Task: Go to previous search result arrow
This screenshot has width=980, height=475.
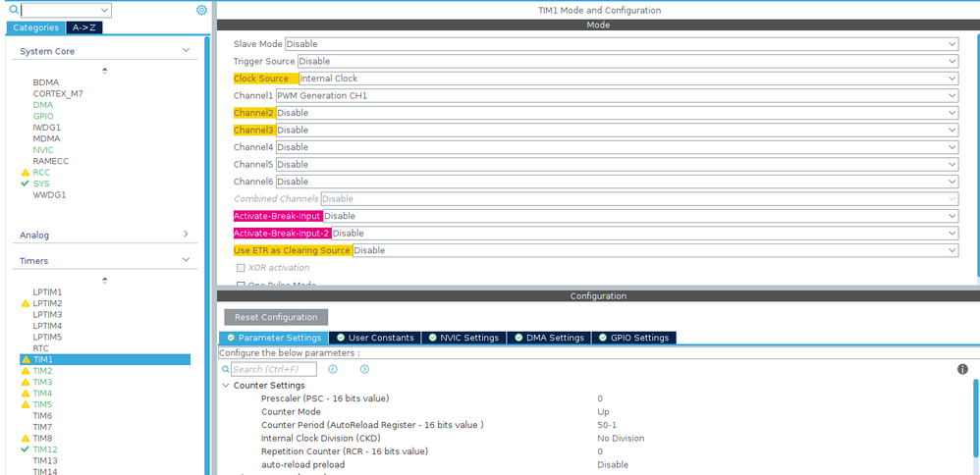Action: pyautogui.click(x=333, y=369)
